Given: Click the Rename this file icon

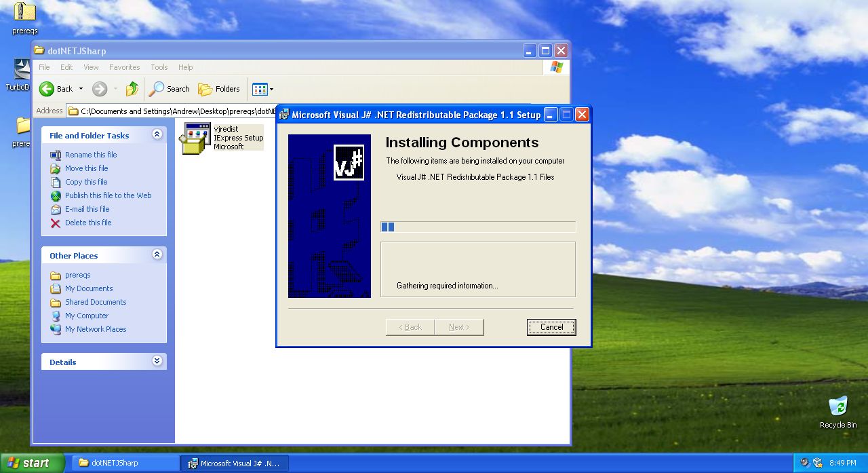Looking at the screenshot, I should pyautogui.click(x=56, y=155).
